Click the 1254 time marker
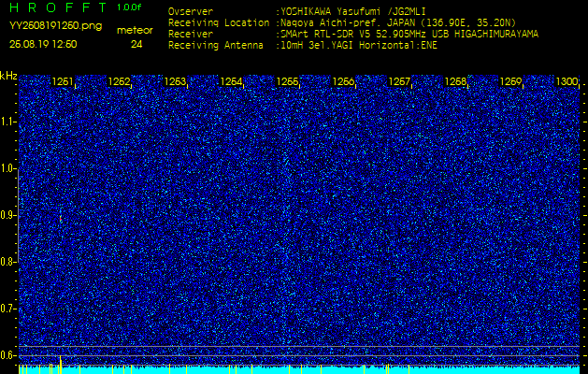Viewport: 588px width, 374px height. point(231,81)
